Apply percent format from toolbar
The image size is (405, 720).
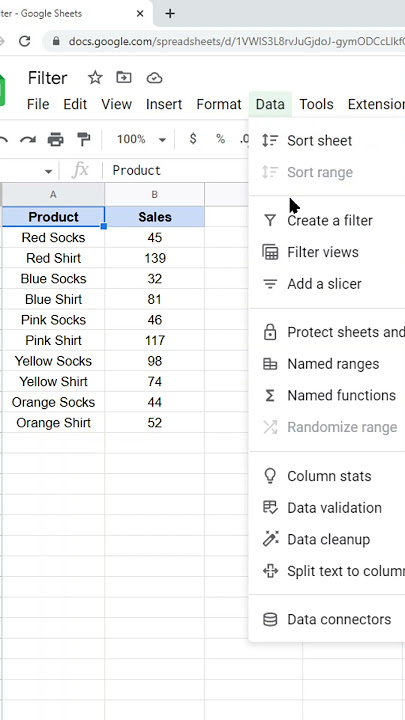220,139
